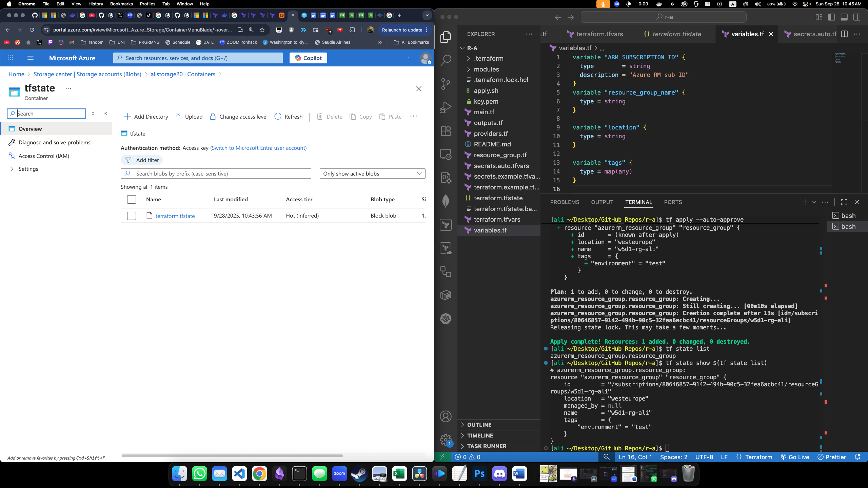
Task: Open the Search view in VS Code sidebar
Action: tap(446, 59)
